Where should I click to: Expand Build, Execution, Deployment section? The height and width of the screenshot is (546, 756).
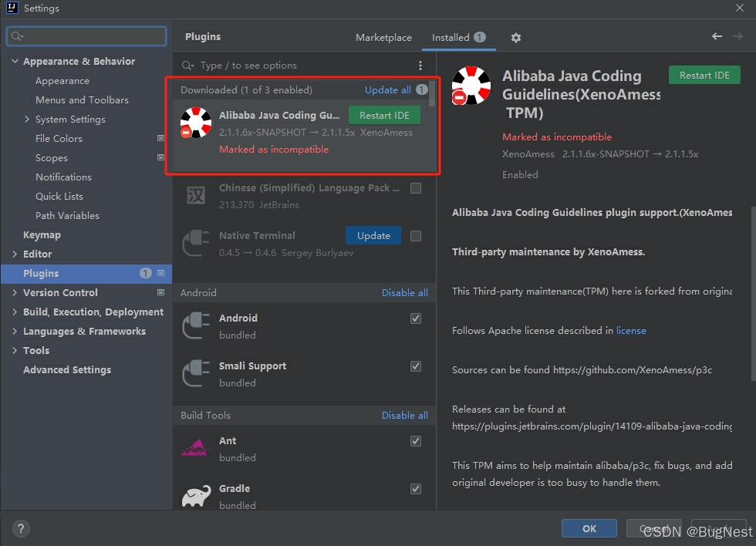click(x=15, y=312)
